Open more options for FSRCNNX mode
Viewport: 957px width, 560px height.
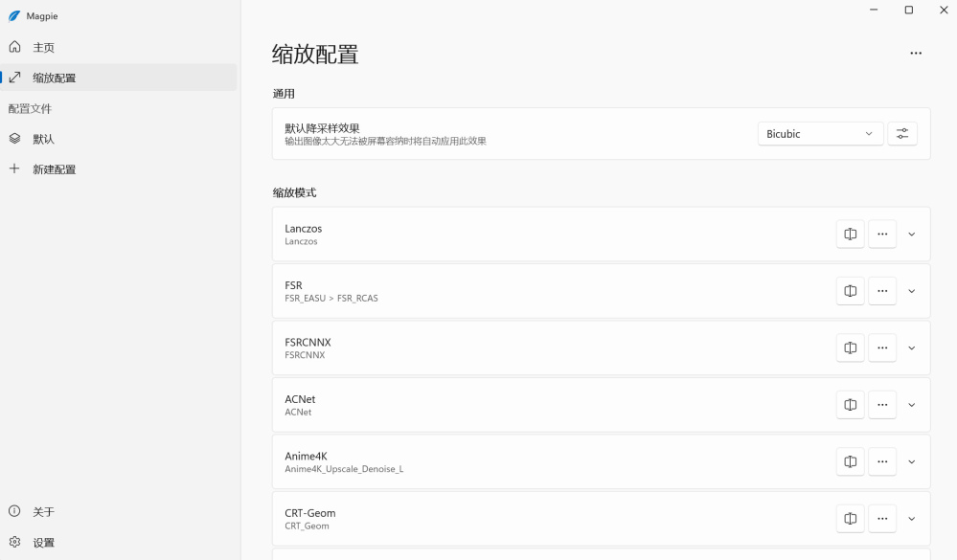coord(882,347)
